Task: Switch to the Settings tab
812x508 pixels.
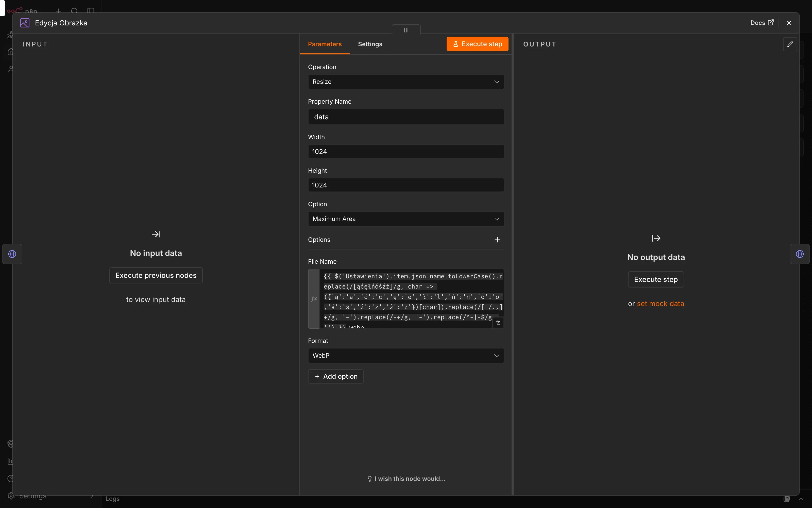Action: pos(370,44)
